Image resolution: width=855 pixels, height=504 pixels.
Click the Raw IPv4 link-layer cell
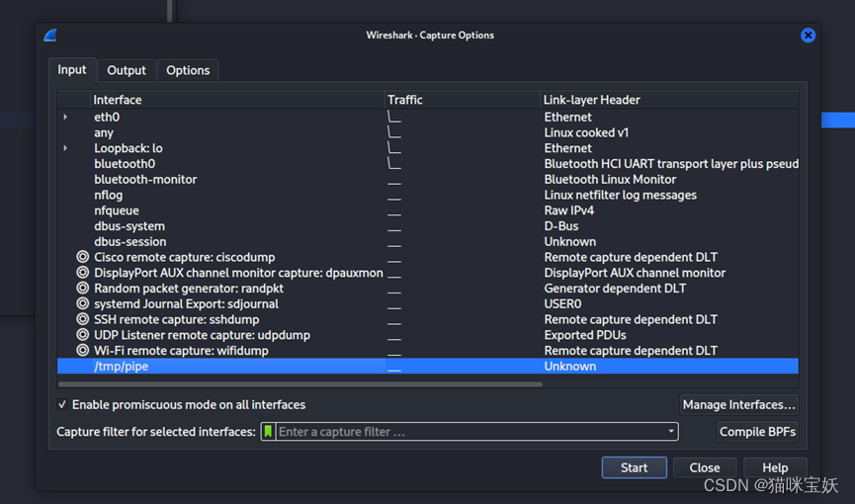coord(568,210)
